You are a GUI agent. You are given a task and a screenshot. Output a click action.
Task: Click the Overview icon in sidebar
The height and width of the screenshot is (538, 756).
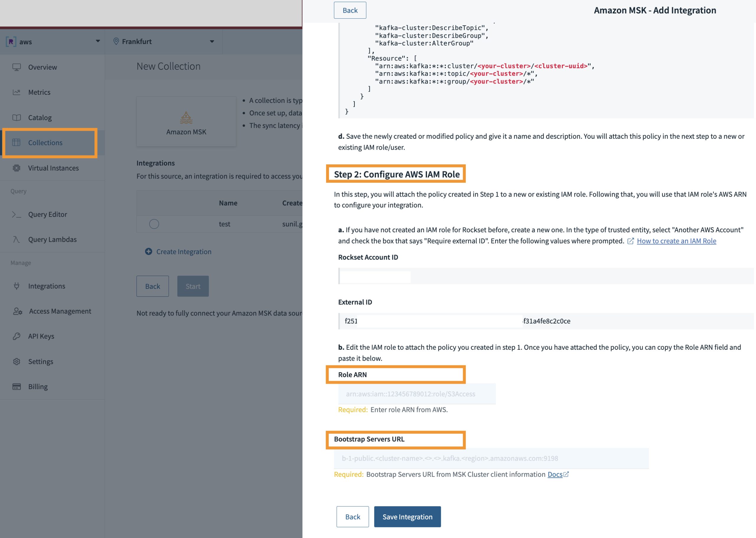(16, 66)
